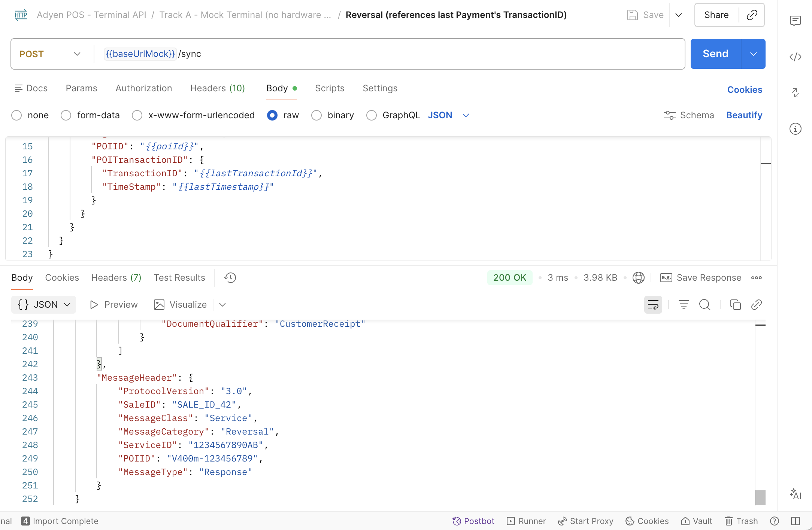Click Start Proxy in status bar

pos(585,521)
